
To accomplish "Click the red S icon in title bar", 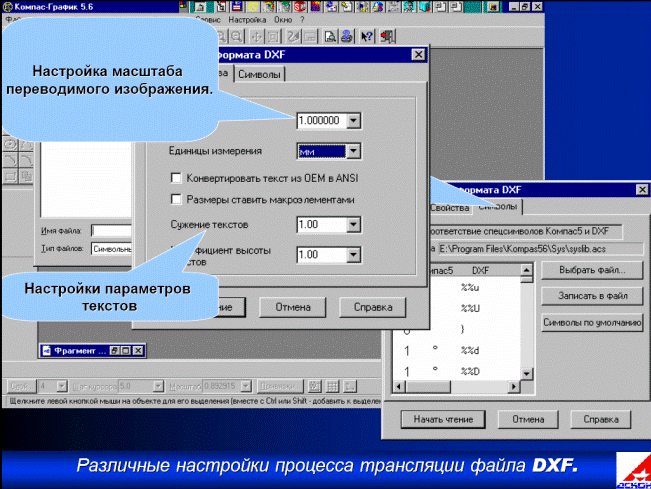I will coord(299,6).
